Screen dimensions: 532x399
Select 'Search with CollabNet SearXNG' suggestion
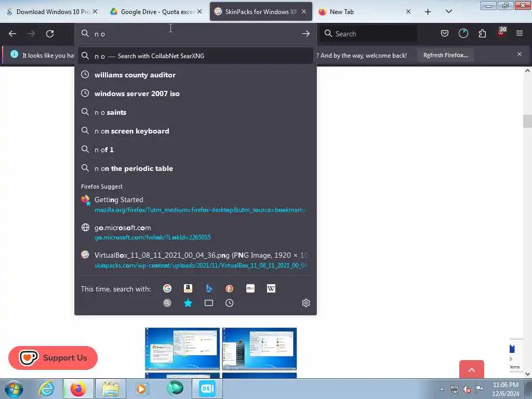[195, 56]
